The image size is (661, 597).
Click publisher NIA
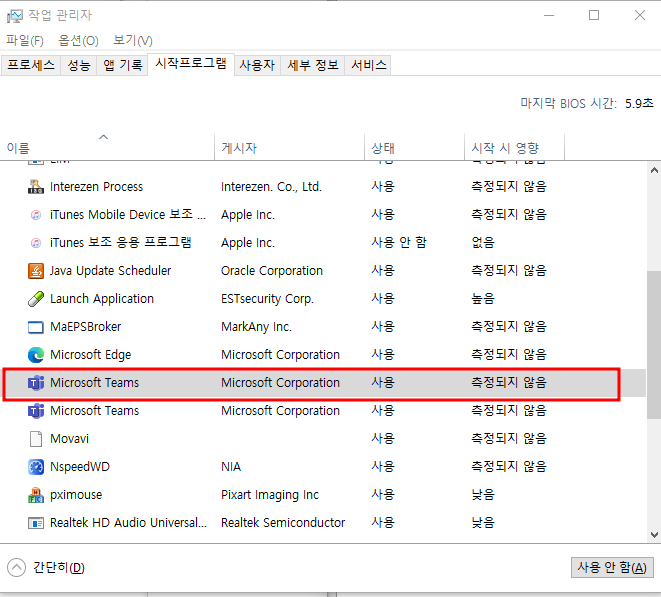[231, 467]
